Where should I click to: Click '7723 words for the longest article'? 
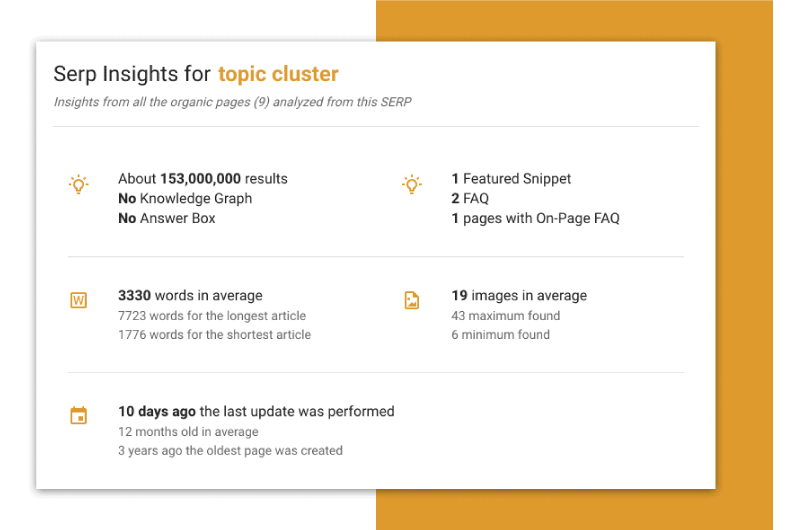coord(212,316)
